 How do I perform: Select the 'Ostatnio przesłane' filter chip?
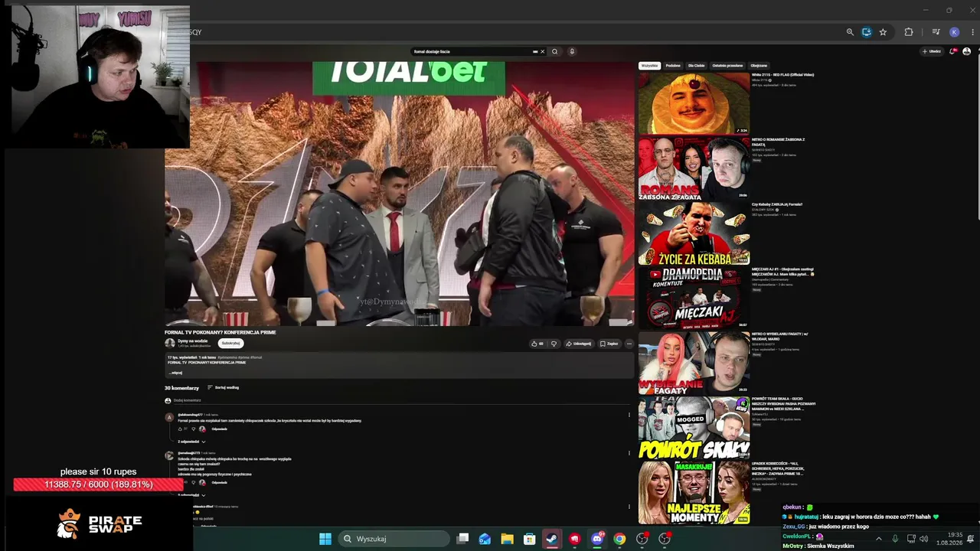[x=727, y=66]
